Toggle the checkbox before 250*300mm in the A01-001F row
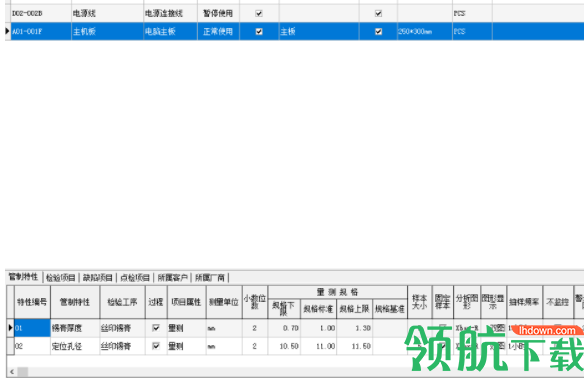This screenshot has width=584, height=378. pos(378,32)
